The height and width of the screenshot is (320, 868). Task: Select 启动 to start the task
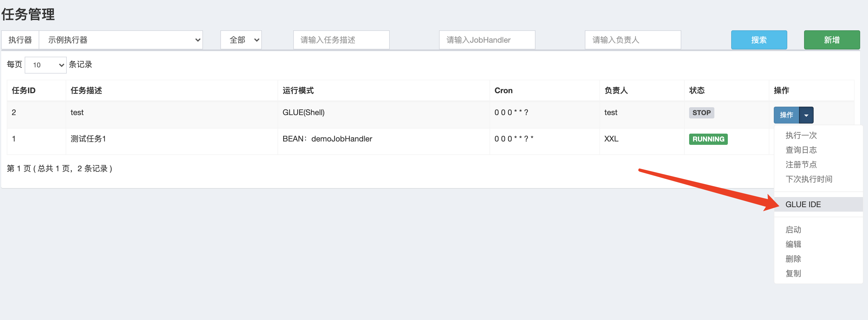[793, 230]
